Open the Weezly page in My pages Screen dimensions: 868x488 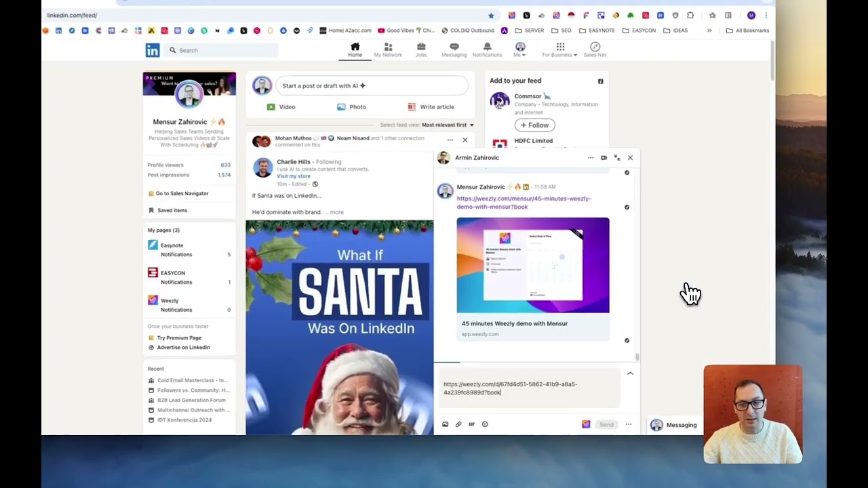(x=170, y=301)
